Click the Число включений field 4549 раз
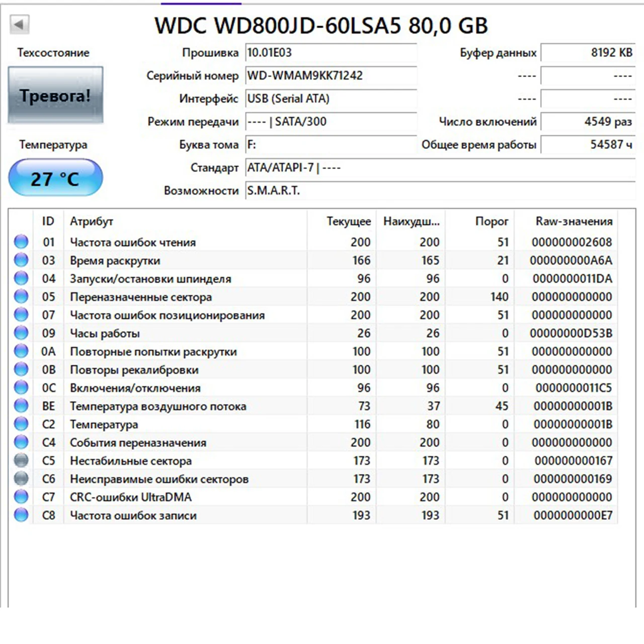 pyautogui.click(x=588, y=122)
